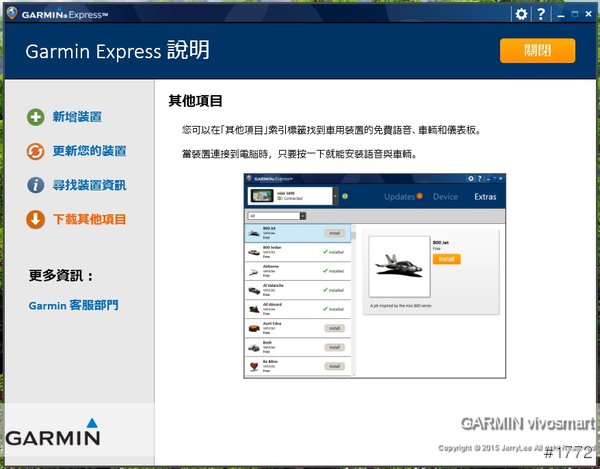Open the 尋找裝置資訊 help topic

pos(90,185)
